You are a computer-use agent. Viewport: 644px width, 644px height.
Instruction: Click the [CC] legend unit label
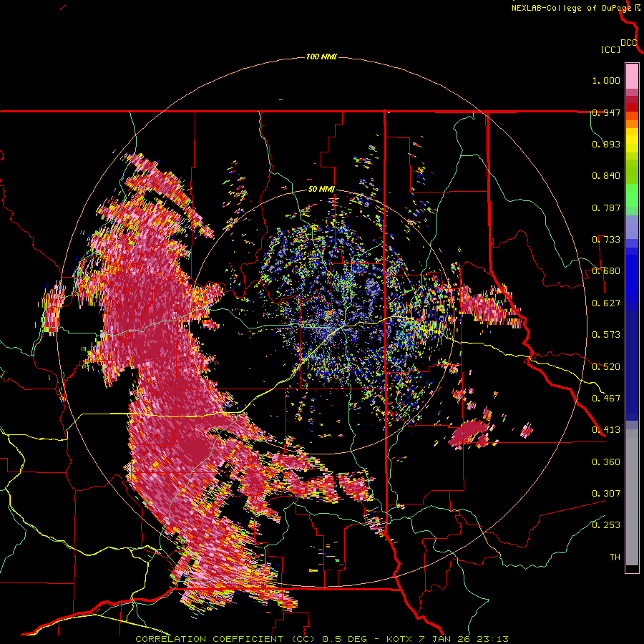(x=610, y=49)
